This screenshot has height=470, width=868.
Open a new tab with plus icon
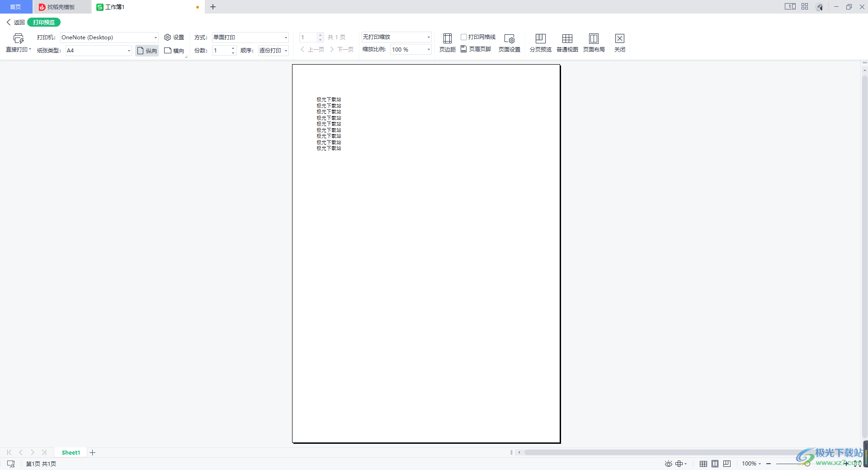click(213, 7)
